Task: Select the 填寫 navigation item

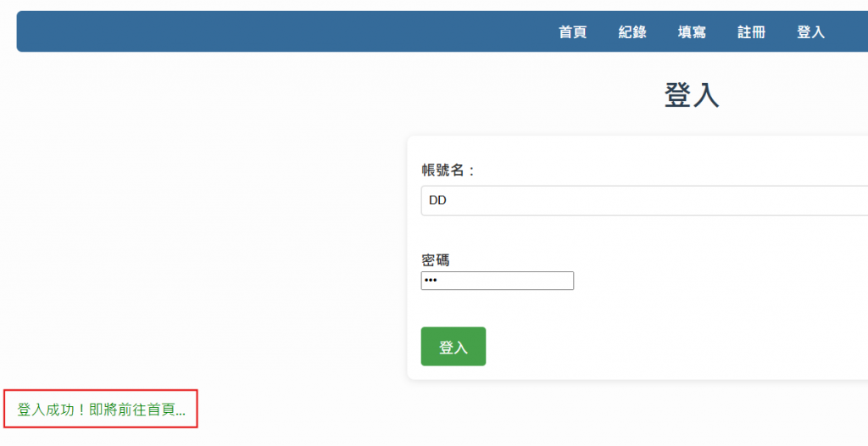Action: 692,32
